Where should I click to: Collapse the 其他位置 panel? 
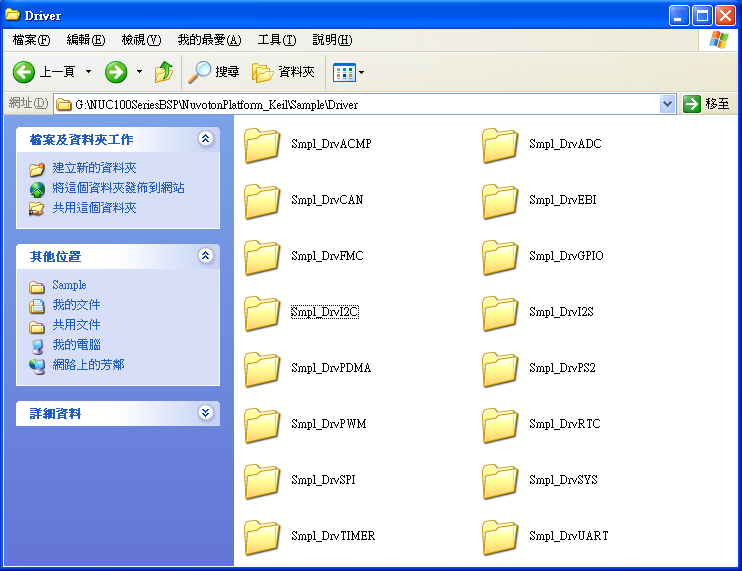[x=205, y=255]
